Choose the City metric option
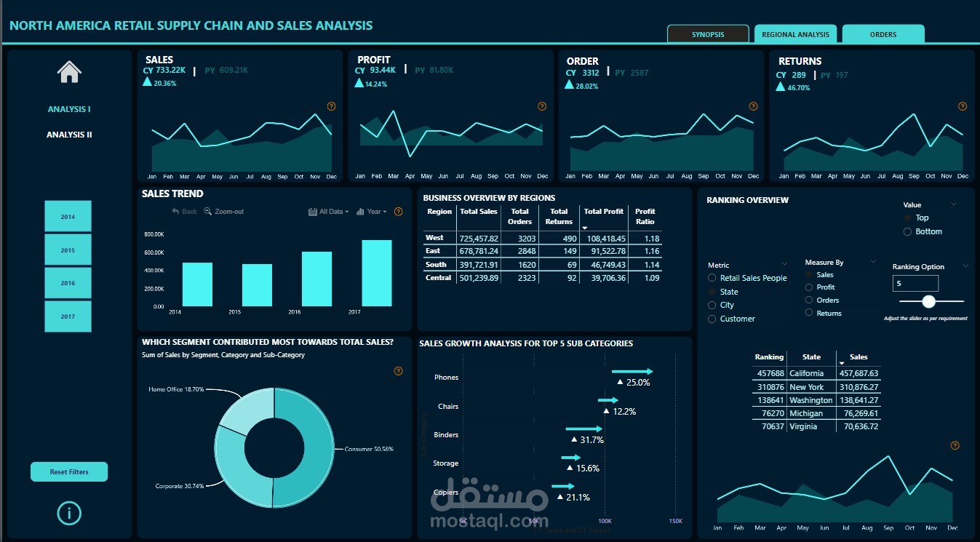 pyautogui.click(x=721, y=305)
